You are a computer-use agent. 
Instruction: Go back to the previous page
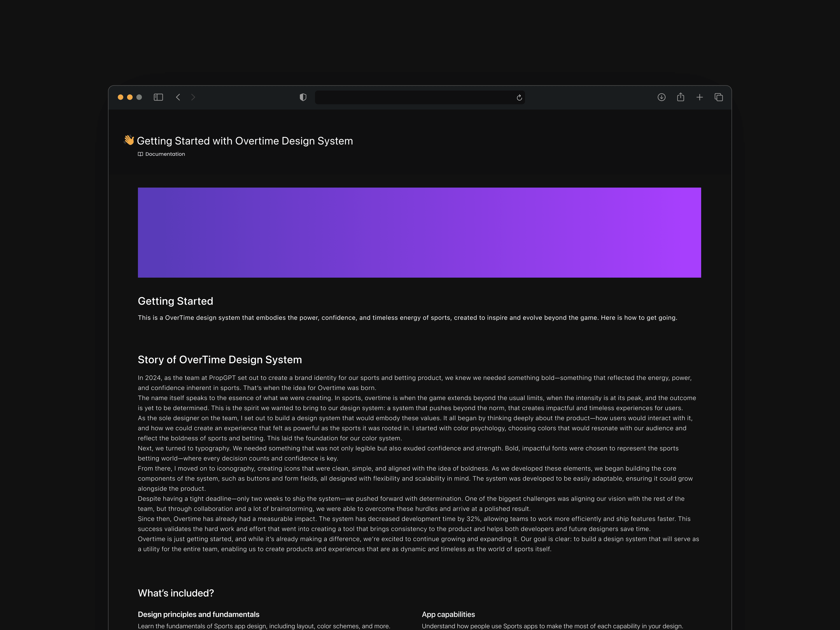tap(178, 97)
